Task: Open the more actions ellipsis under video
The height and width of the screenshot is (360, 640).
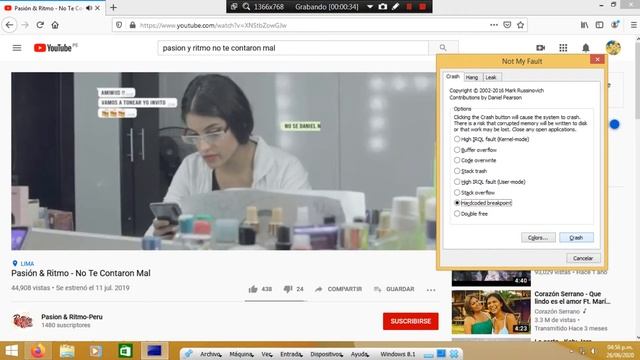Action: pos(431,290)
